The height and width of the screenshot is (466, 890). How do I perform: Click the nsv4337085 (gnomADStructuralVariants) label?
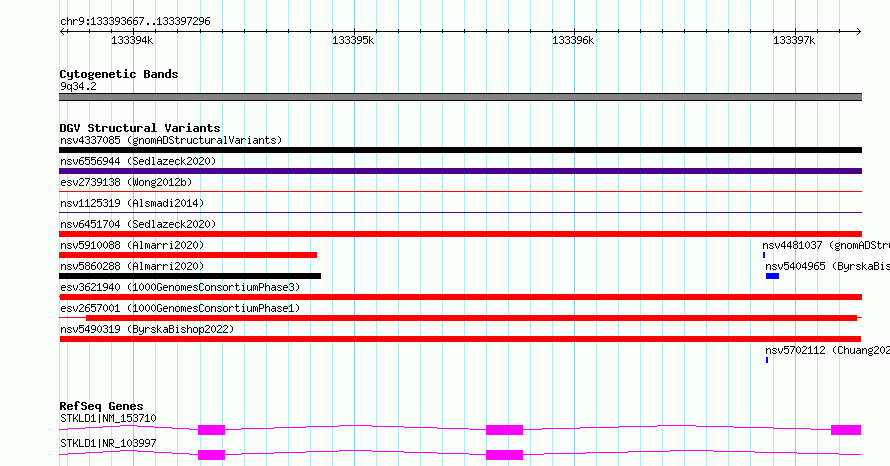click(171, 140)
